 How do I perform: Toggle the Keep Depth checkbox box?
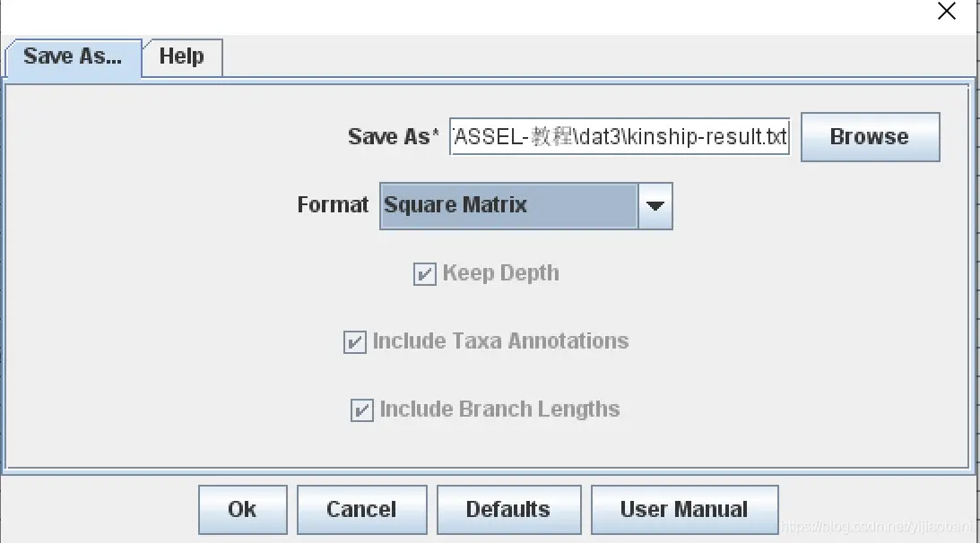point(424,274)
